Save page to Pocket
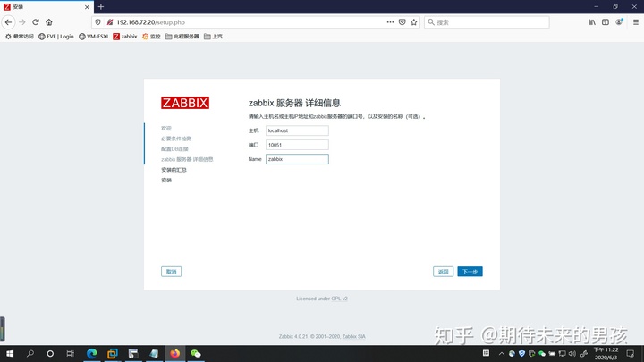The image size is (644, 362). tap(402, 22)
